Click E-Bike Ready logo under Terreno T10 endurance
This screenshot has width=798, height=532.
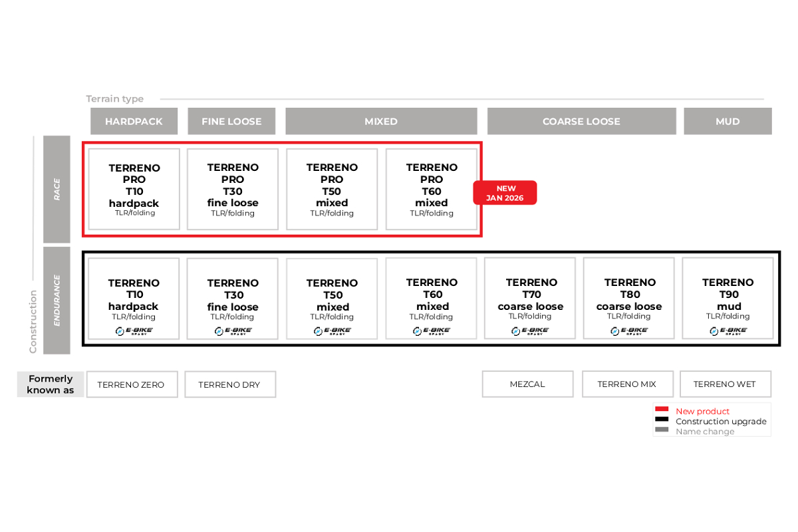(134, 331)
